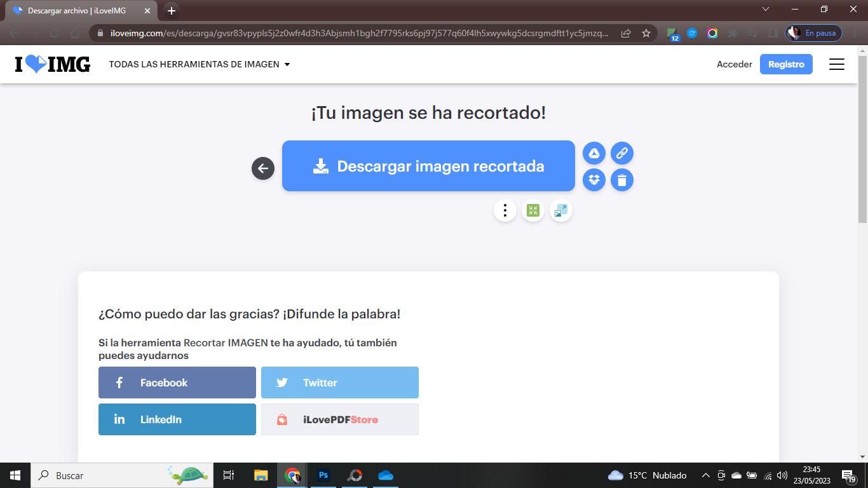Click the network icon in system tray
The height and width of the screenshot is (488, 868).
[768, 475]
